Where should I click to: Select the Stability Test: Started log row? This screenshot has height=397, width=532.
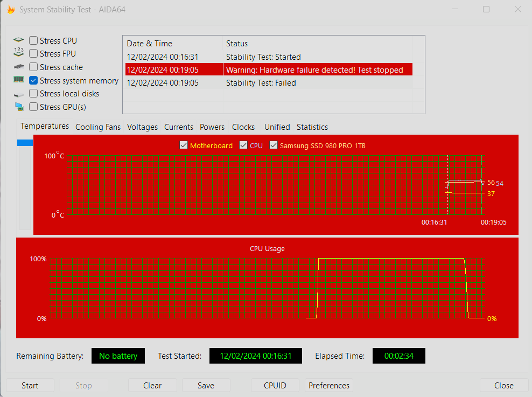[269, 57]
